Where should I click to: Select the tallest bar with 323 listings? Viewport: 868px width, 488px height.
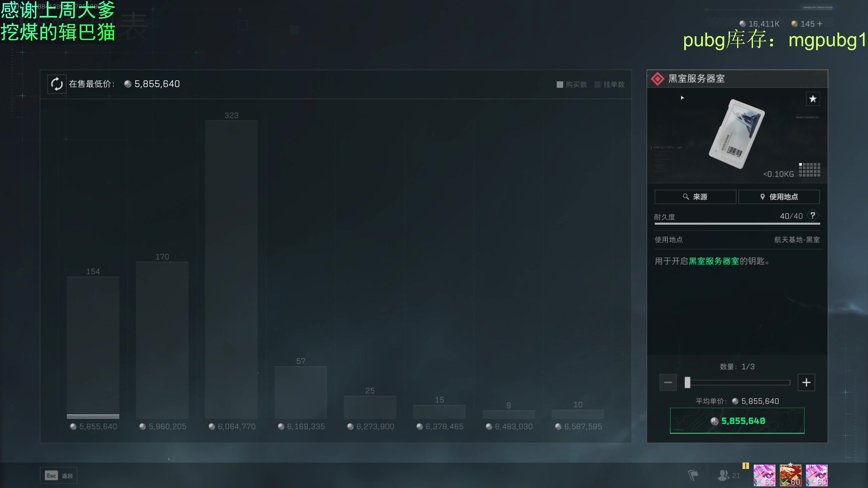(x=231, y=269)
